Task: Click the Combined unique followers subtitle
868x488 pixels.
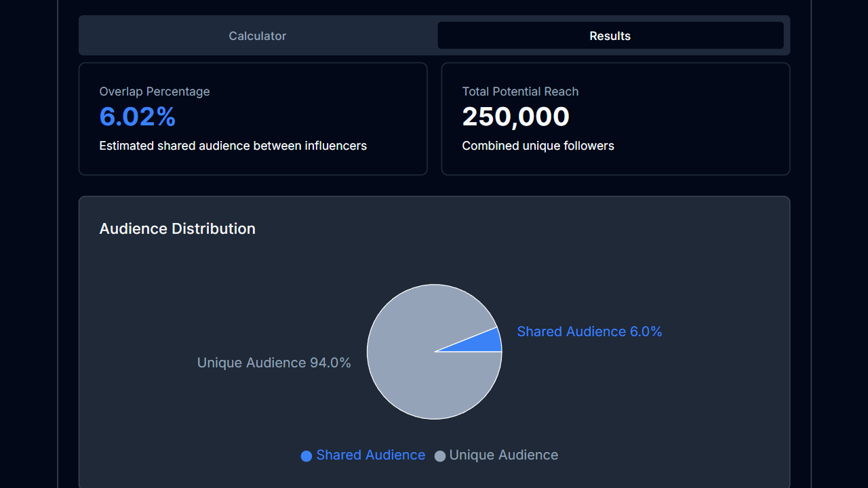Action: [x=538, y=146]
